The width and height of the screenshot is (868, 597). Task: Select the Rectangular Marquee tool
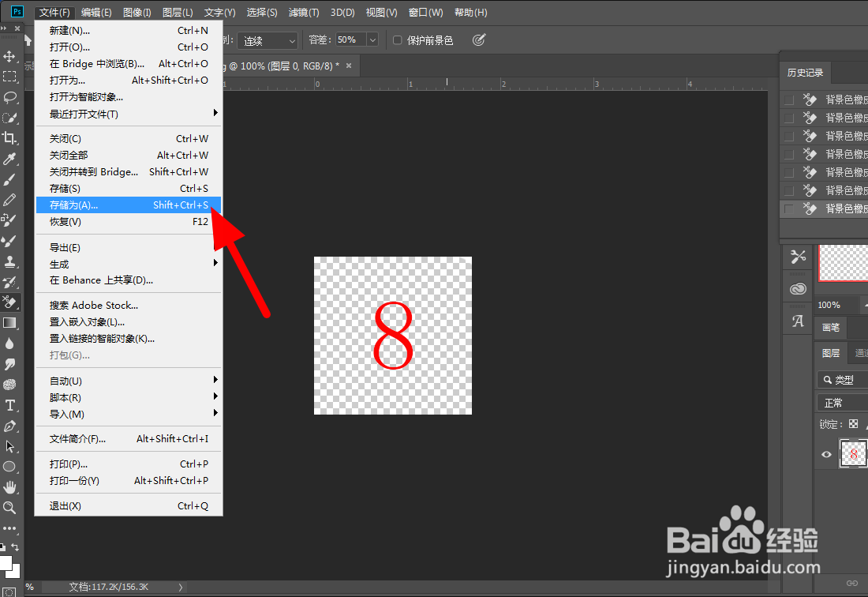click(x=9, y=77)
